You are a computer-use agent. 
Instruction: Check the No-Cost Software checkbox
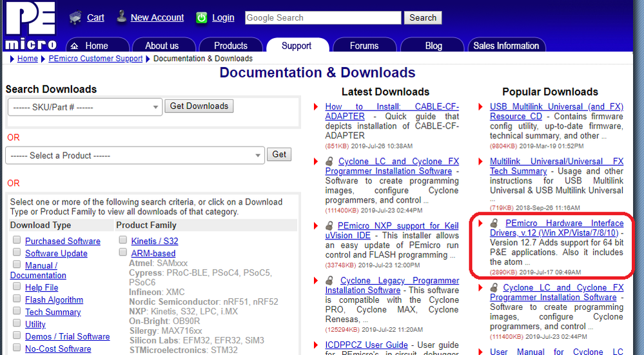pos(17,347)
